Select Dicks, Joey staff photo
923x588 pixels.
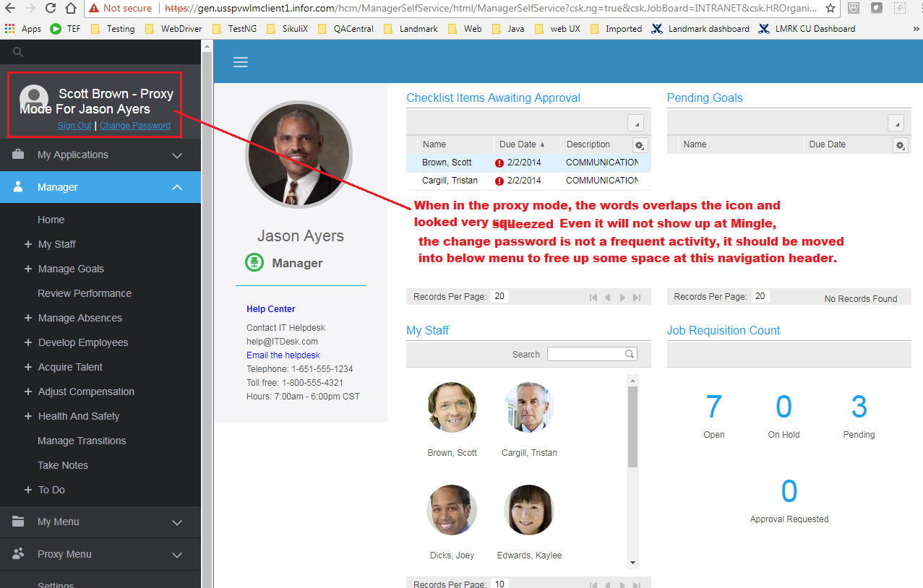[x=452, y=510]
